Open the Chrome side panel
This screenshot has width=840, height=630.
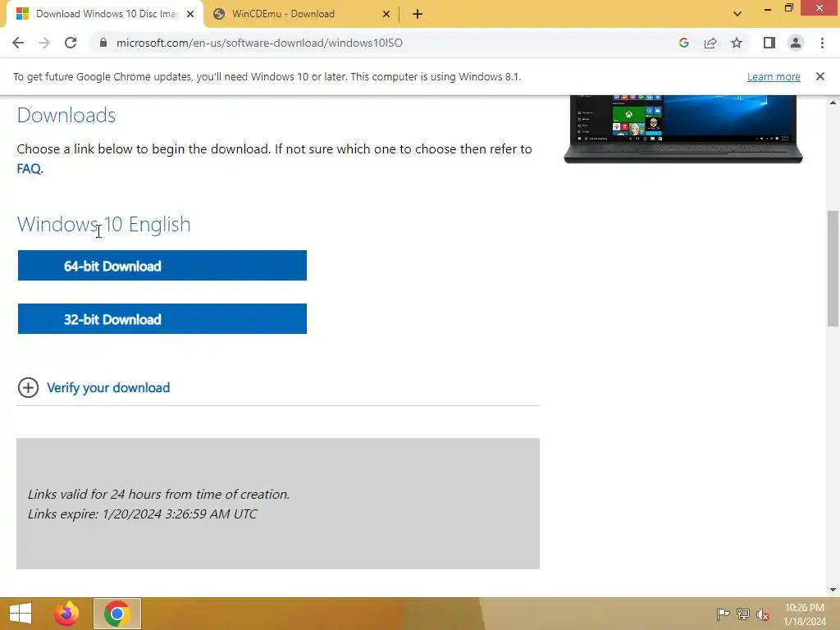pyautogui.click(x=769, y=43)
